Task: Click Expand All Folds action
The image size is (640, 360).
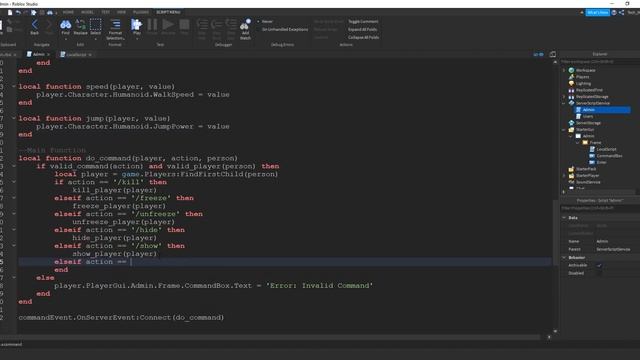Action: click(362, 29)
